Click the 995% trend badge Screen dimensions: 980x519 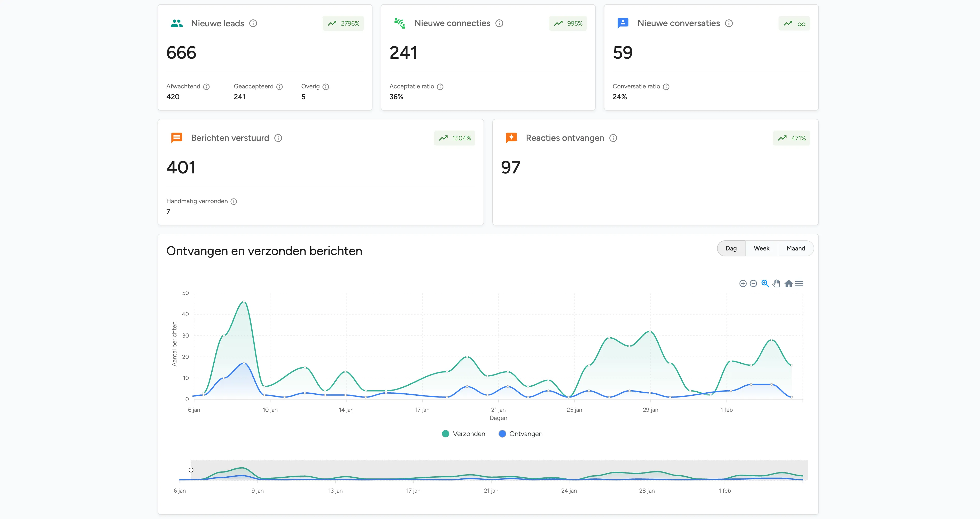click(568, 23)
